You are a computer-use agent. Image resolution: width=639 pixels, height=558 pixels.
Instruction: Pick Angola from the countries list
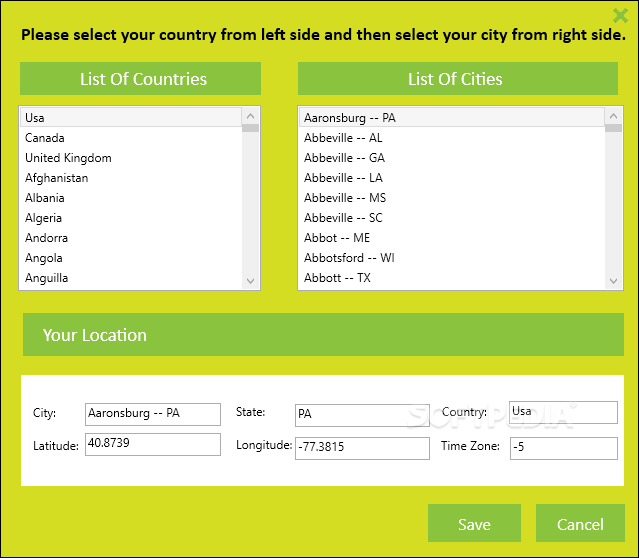coord(131,258)
